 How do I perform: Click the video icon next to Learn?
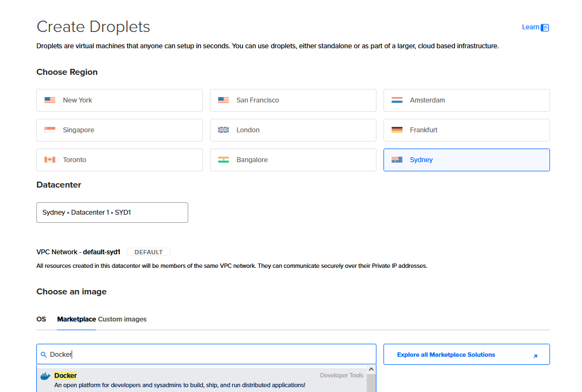[x=545, y=27]
